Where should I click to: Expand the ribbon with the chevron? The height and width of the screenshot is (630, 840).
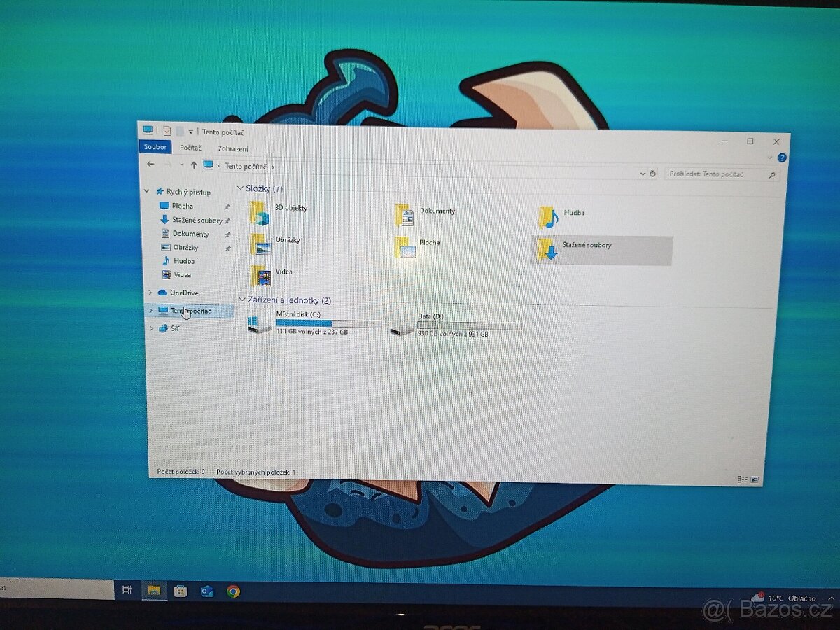(x=770, y=157)
